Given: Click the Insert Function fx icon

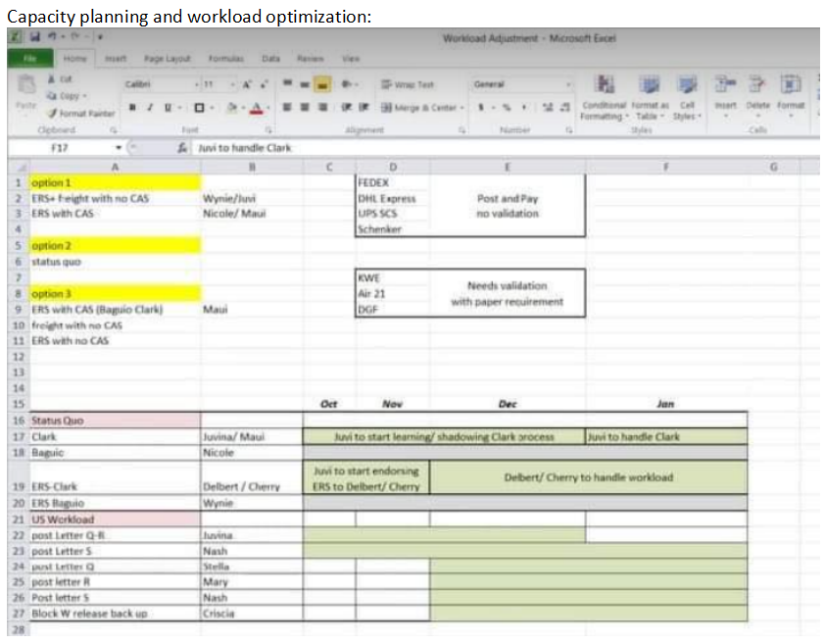Looking at the screenshot, I should click(x=182, y=148).
